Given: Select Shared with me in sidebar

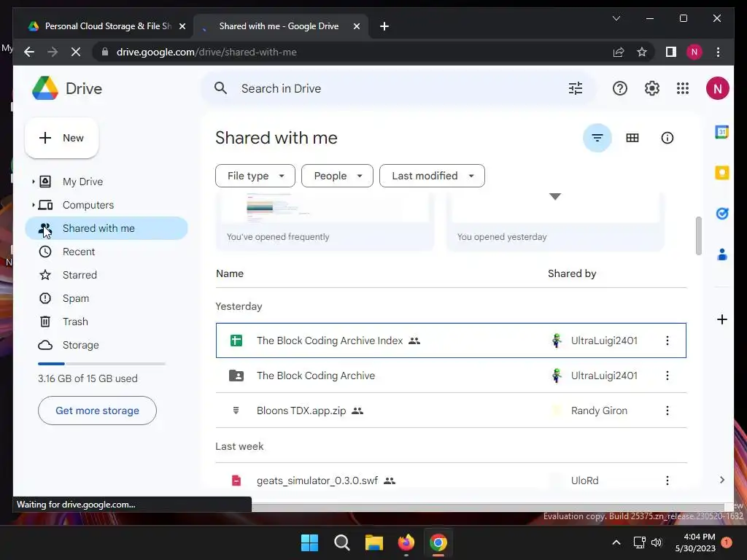Looking at the screenshot, I should click(x=107, y=228).
